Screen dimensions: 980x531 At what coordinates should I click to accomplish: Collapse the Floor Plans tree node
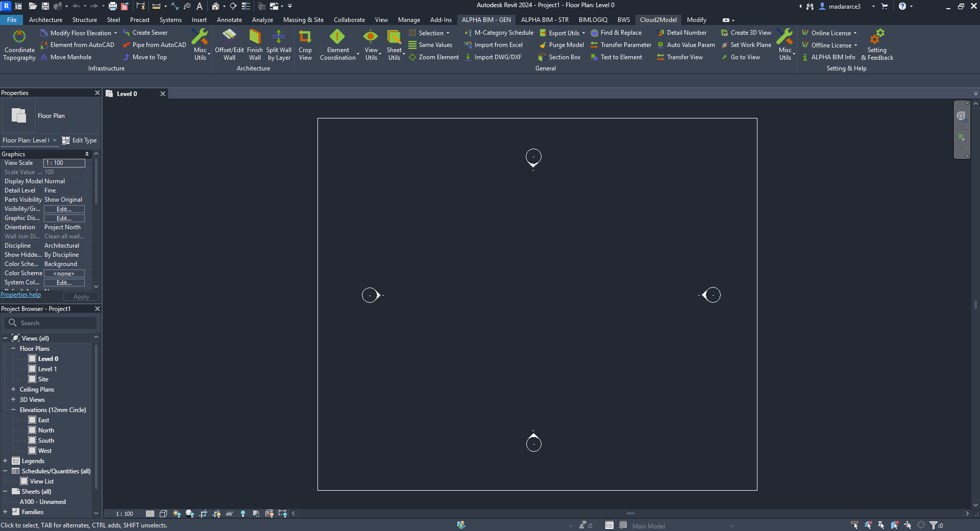(x=13, y=349)
